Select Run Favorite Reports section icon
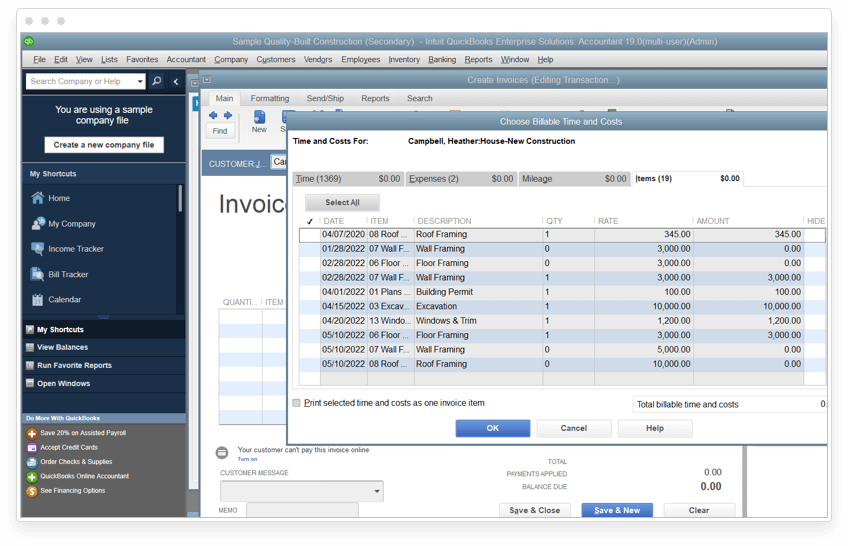The image size is (848, 546). coord(30,365)
